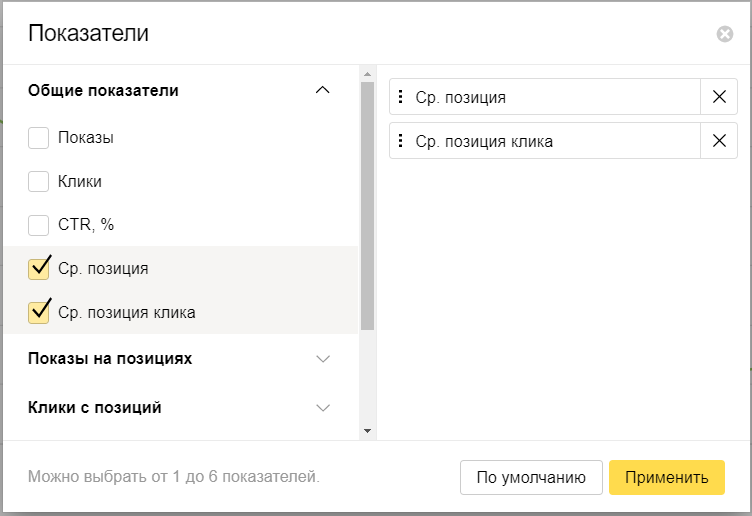Image resolution: width=752 pixels, height=516 pixels.
Task: Click the scrollbar down arrow
Action: tap(367, 431)
